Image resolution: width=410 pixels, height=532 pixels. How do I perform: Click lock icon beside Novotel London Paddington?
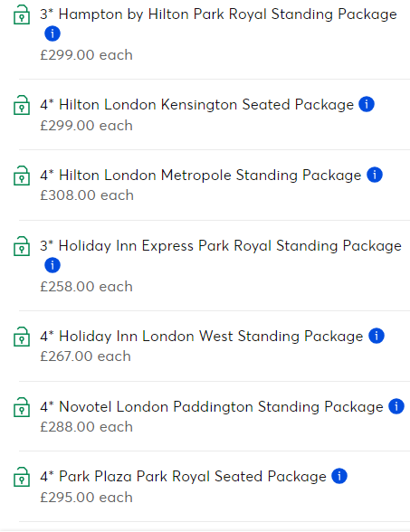pos(22,407)
